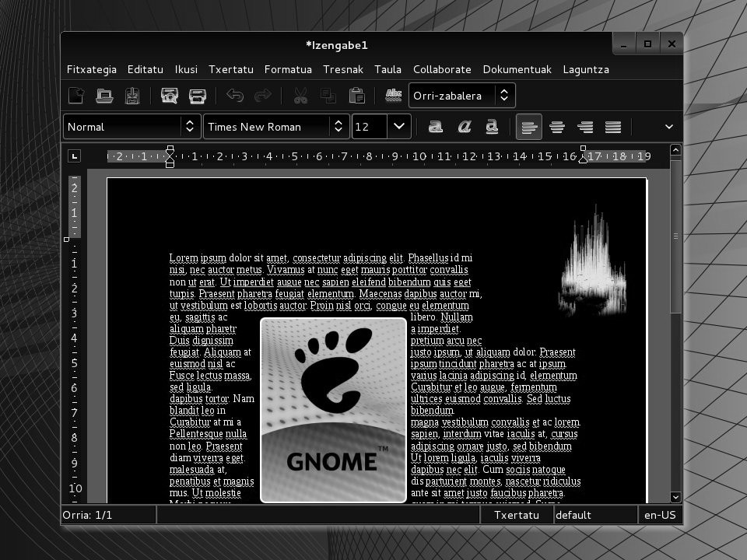Undo the last action

tap(235, 96)
